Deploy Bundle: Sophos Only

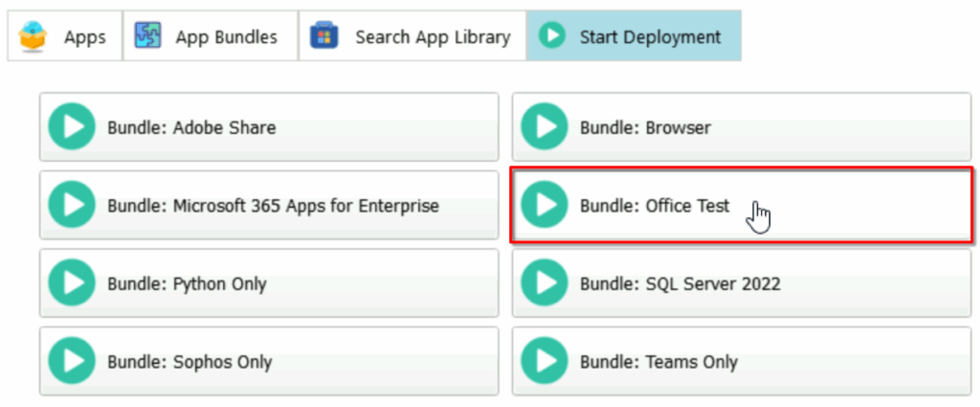(269, 361)
